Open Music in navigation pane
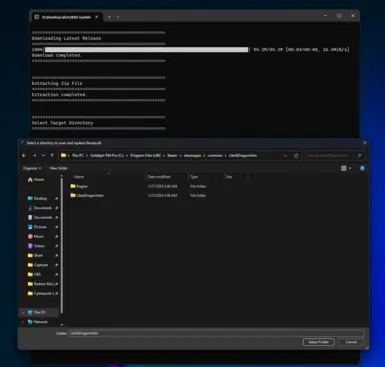This screenshot has height=367, width=385. (36, 236)
